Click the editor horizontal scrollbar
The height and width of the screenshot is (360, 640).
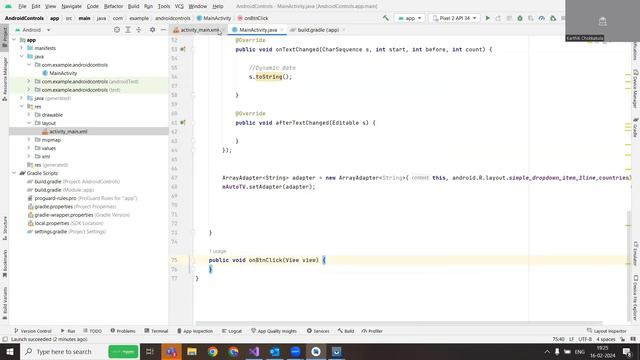tap(398, 322)
